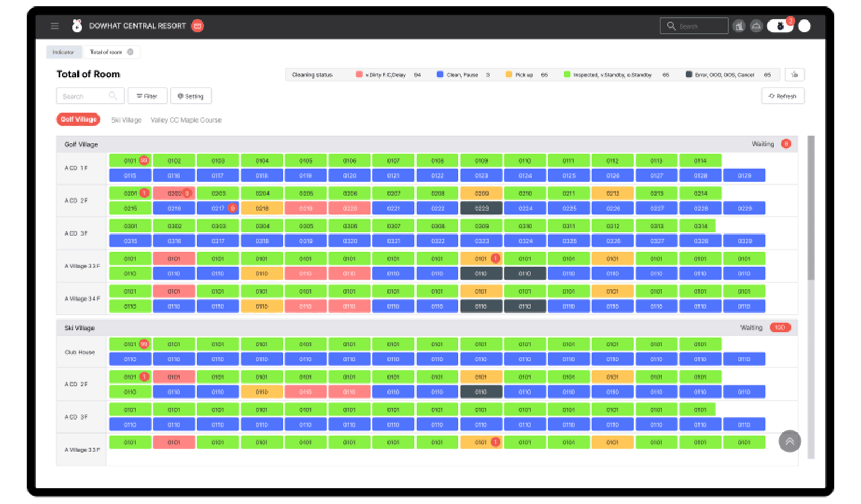The image size is (861, 504).
Task: Open room 0102
Action: (x=174, y=161)
